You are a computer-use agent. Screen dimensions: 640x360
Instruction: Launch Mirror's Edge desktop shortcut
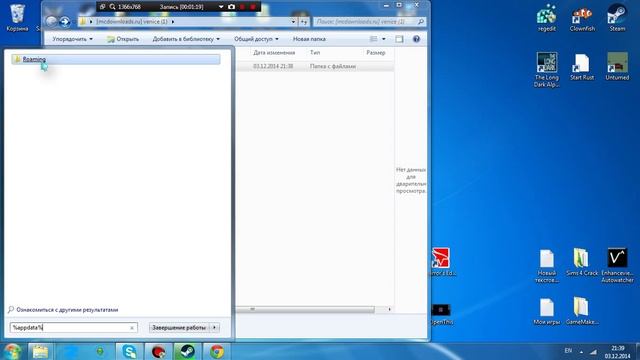(x=442, y=262)
